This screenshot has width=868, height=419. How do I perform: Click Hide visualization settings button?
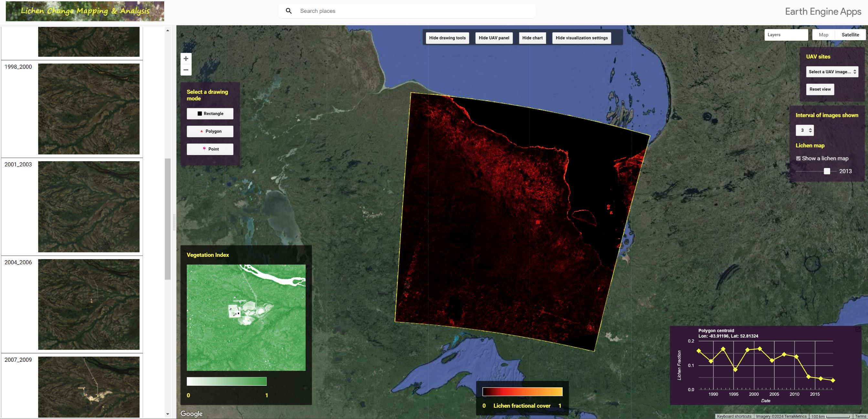click(582, 38)
